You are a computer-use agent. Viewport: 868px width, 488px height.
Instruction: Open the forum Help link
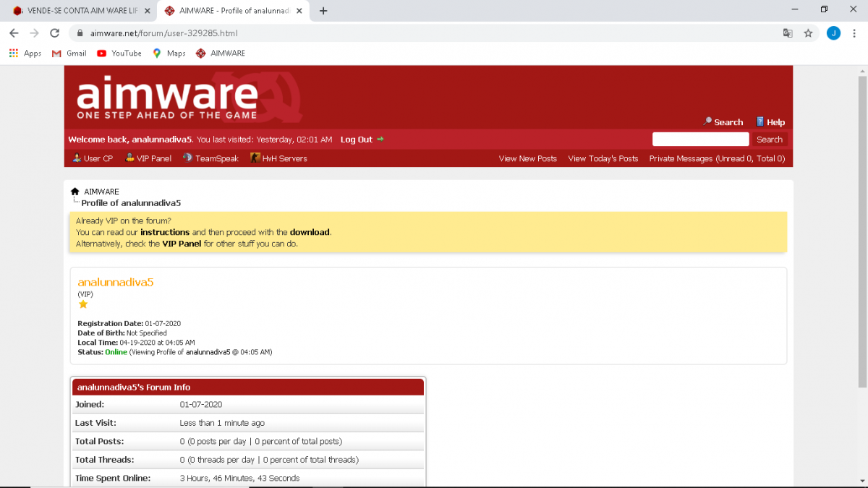(770, 122)
